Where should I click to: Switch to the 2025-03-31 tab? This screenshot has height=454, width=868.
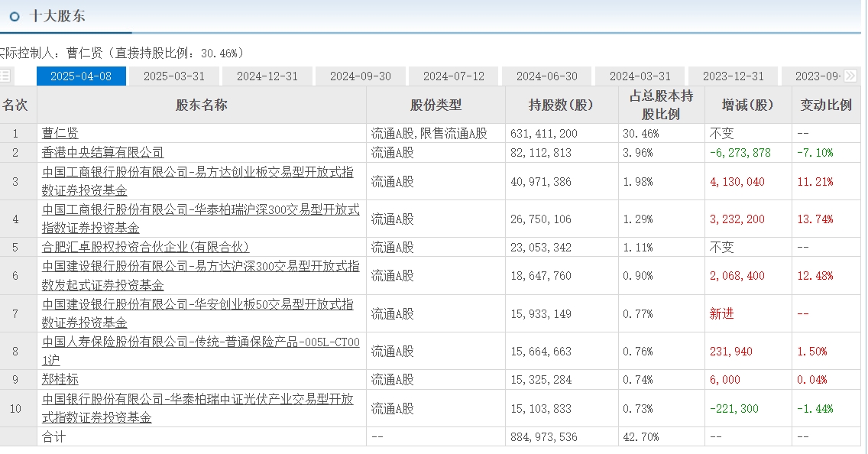point(174,76)
